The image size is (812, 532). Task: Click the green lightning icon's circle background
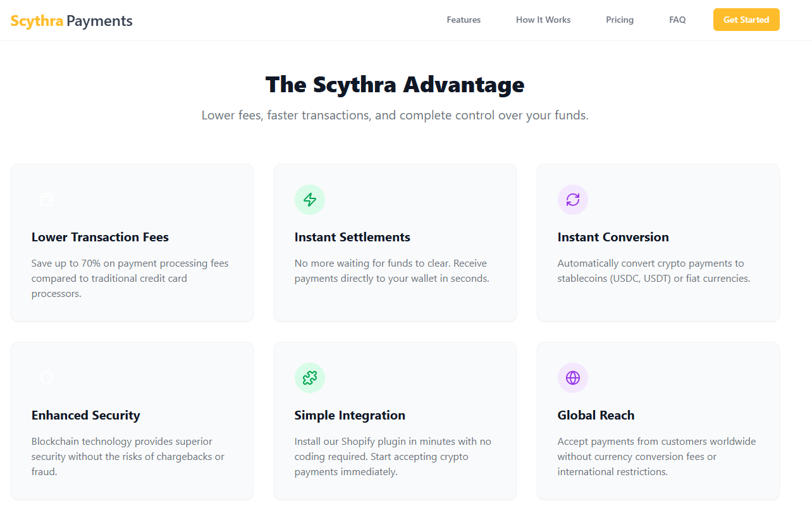[x=310, y=199]
